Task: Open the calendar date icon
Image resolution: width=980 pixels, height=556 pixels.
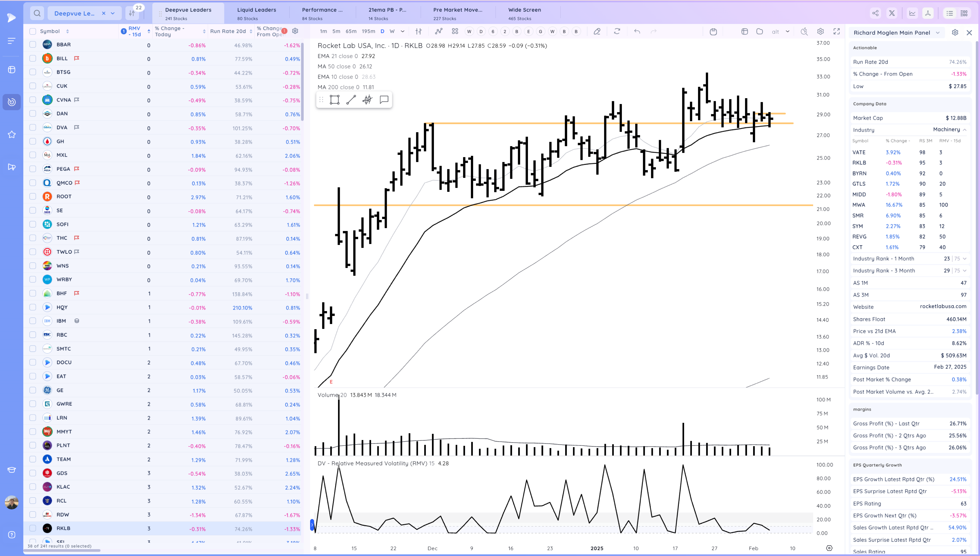Action: tap(713, 32)
